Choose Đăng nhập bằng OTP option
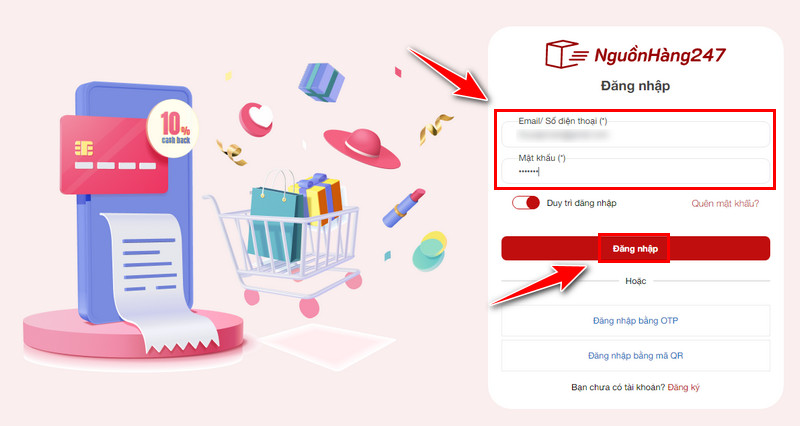 pyautogui.click(x=635, y=320)
